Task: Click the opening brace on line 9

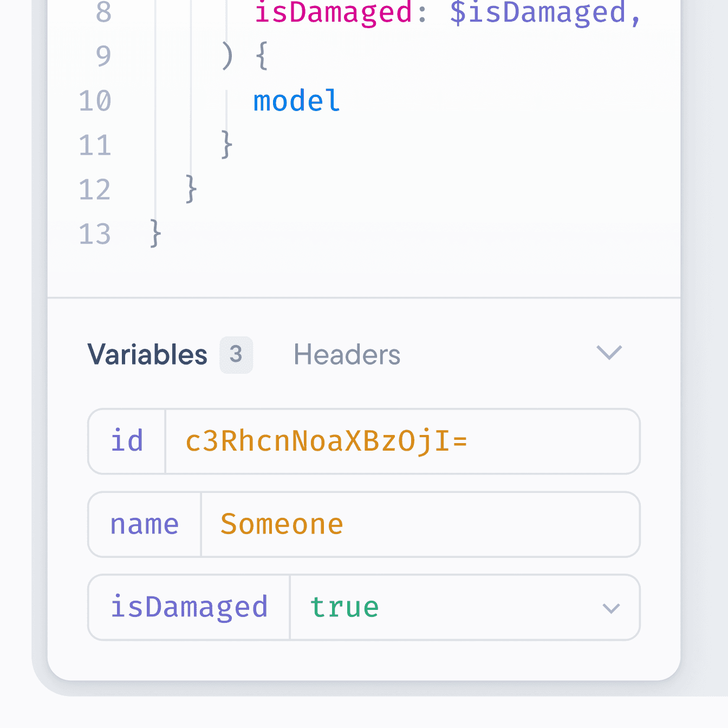Action: [x=262, y=56]
